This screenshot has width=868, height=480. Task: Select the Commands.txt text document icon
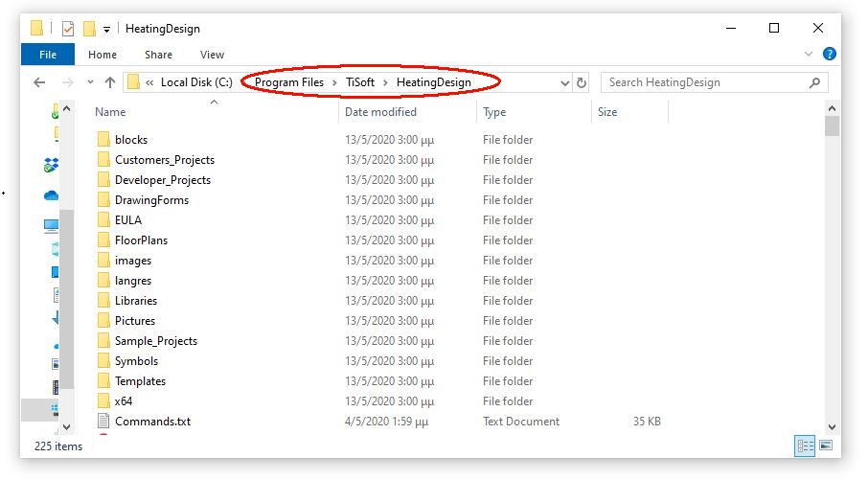point(103,422)
